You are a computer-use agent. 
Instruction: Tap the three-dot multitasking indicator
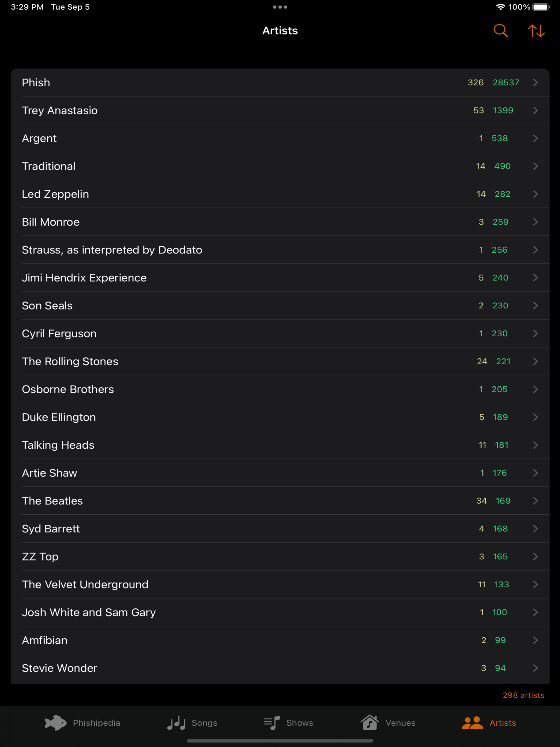coord(280,7)
